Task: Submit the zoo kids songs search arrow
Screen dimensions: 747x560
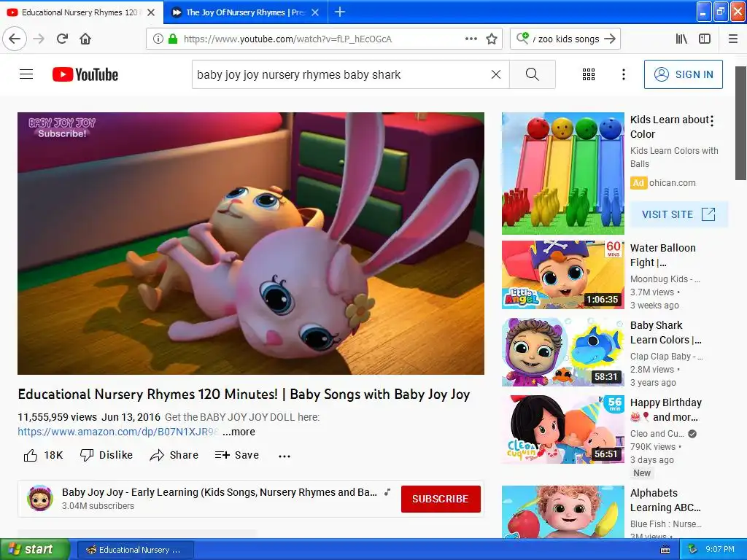Action: tap(610, 39)
